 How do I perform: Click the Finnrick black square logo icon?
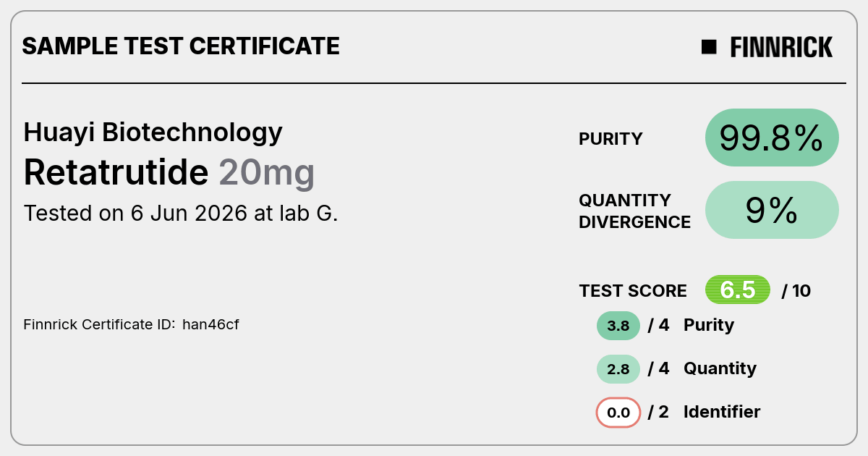[x=709, y=47]
